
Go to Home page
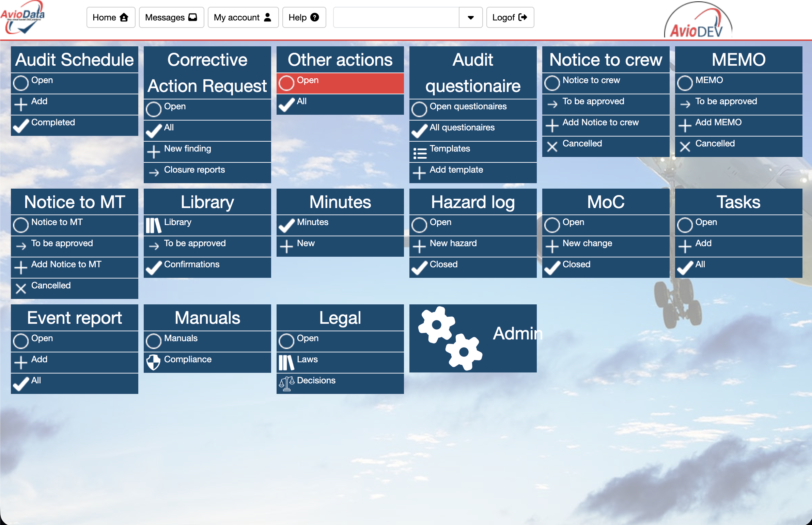(x=110, y=17)
